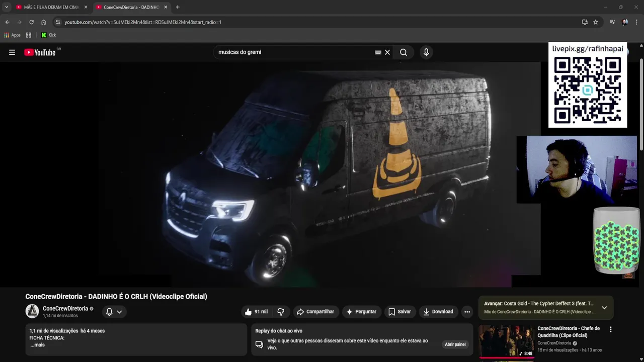Image resolution: width=644 pixels, height=362 pixels.
Task: Click the Perguntar ask button
Action: (x=361, y=312)
